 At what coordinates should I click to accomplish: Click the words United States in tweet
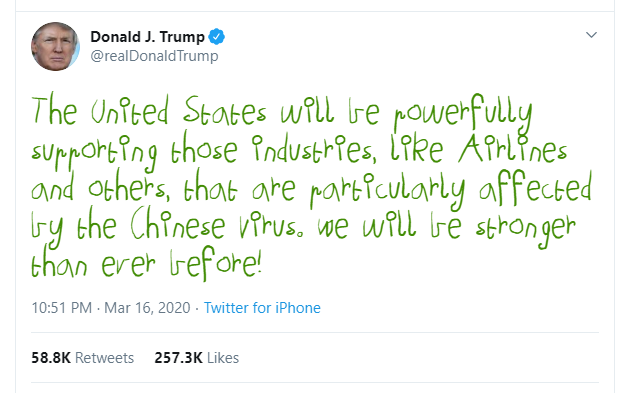point(178,110)
